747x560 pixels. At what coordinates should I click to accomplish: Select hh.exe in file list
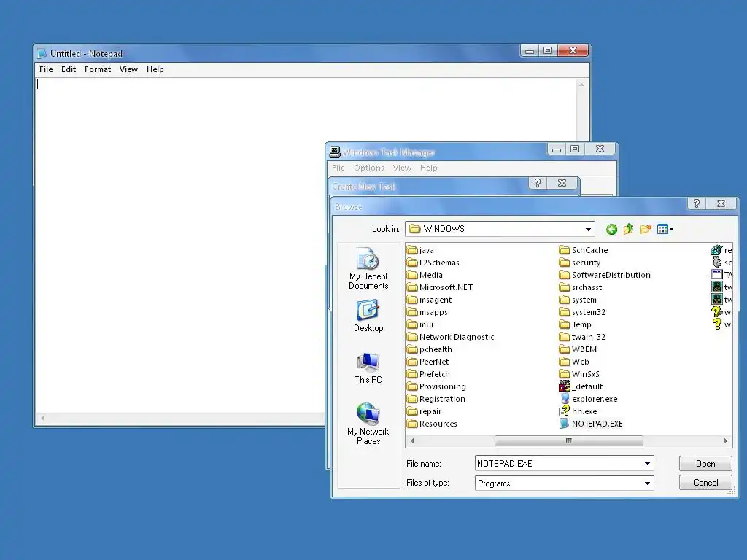pos(578,411)
